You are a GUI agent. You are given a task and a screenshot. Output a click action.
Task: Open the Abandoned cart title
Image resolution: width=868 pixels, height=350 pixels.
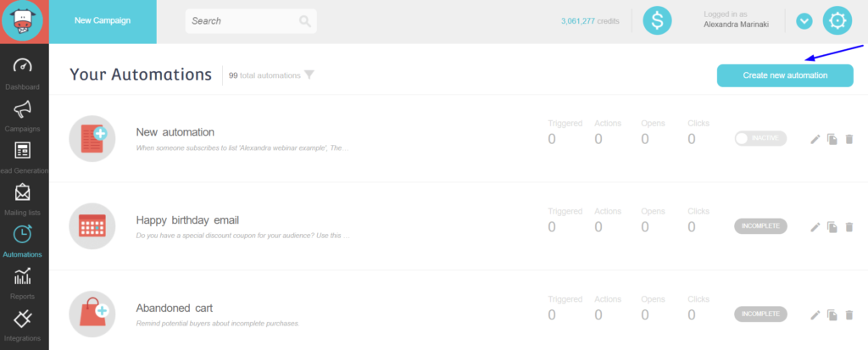click(x=175, y=308)
